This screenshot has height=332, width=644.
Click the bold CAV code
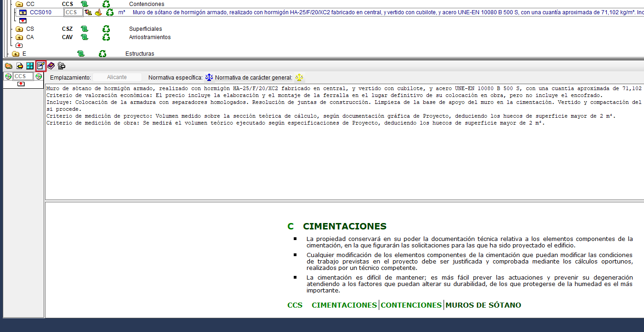(x=68, y=37)
